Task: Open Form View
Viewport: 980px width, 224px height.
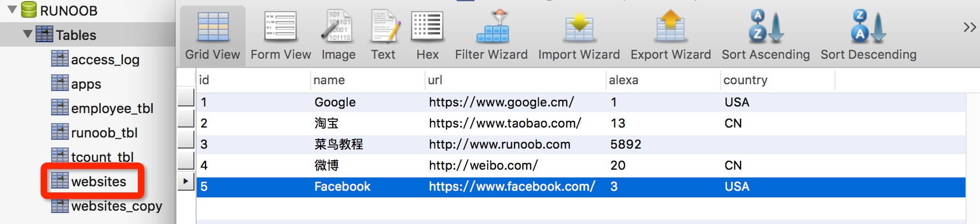Action: coord(281,35)
